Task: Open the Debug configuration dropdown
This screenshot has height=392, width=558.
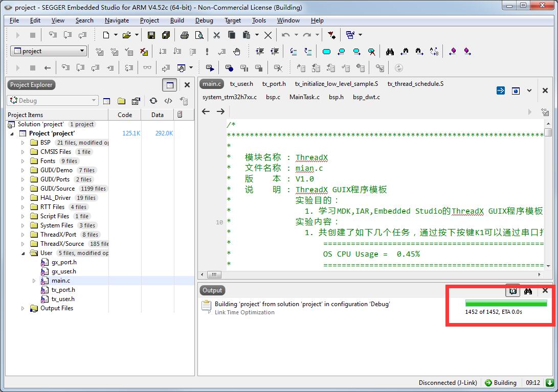Action: (x=52, y=100)
